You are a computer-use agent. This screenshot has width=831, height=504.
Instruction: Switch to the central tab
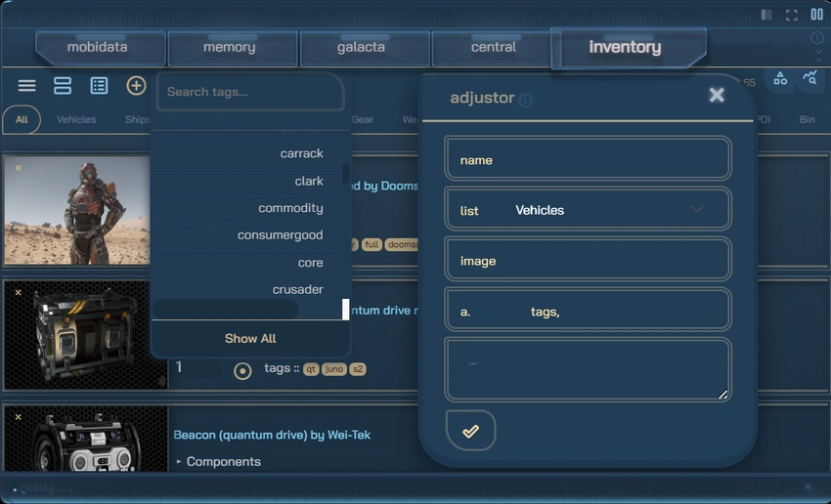494,47
